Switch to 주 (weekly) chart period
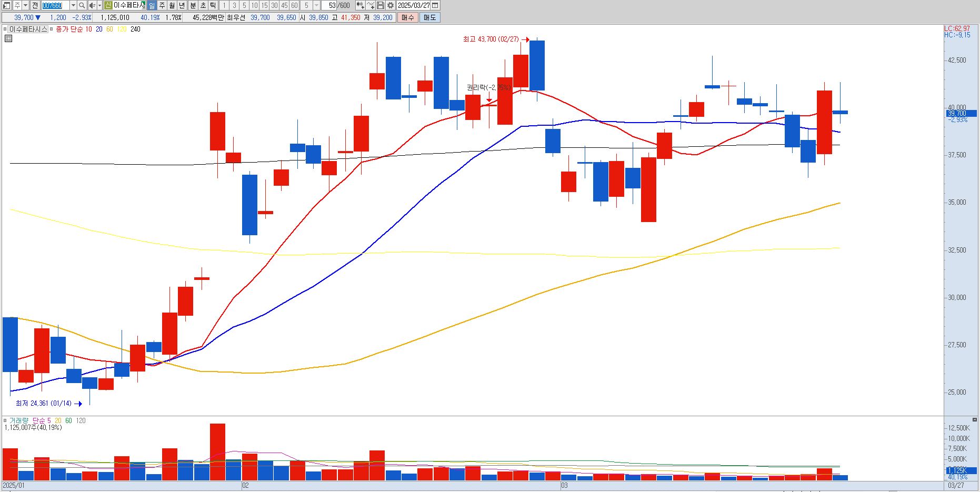 162,5
